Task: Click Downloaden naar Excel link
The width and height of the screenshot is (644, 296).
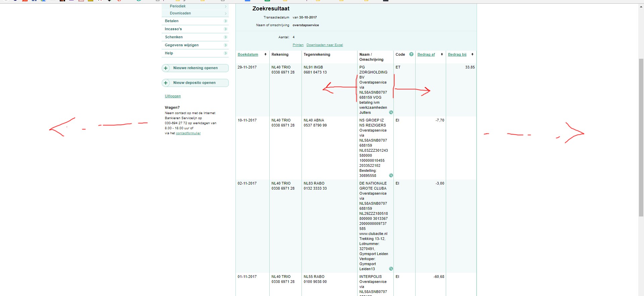Action: click(325, 45)
